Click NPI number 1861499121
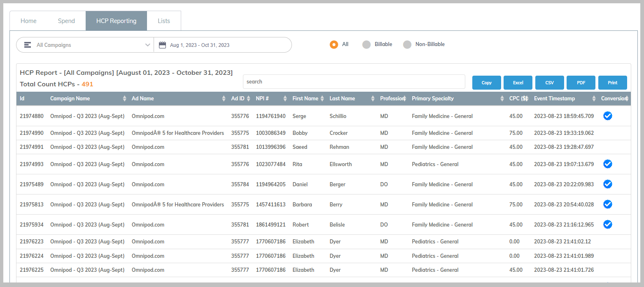Screen dimensions: 644x287 (271, 225)
